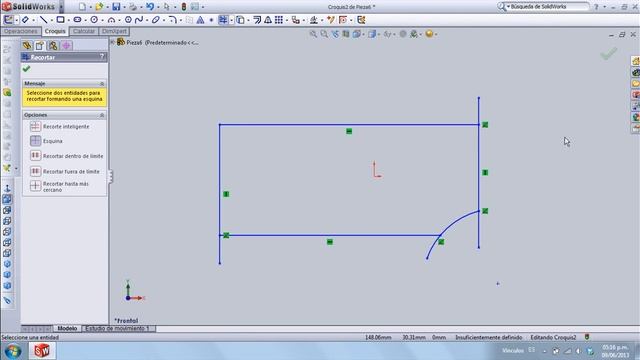Confirm Recortar with green checkmark
Image resolution: width=640 pixels, height=360 pixels.
[x=27, y=69]
